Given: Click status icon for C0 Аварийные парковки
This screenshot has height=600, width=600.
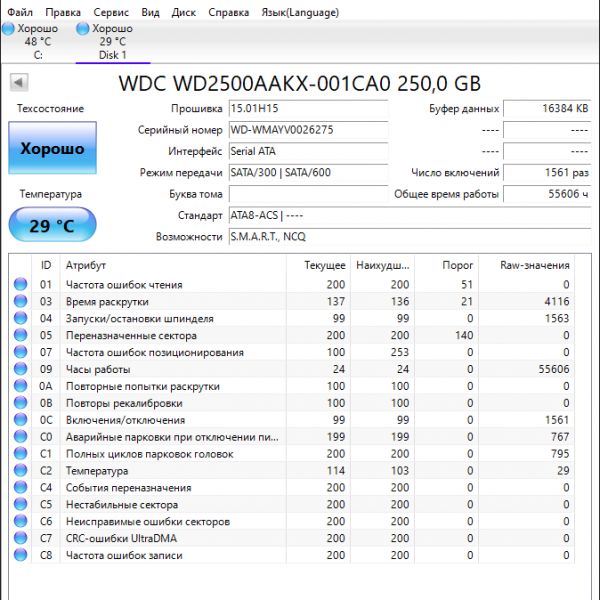Looking at the screenshot, I should [x=20, y=436].
